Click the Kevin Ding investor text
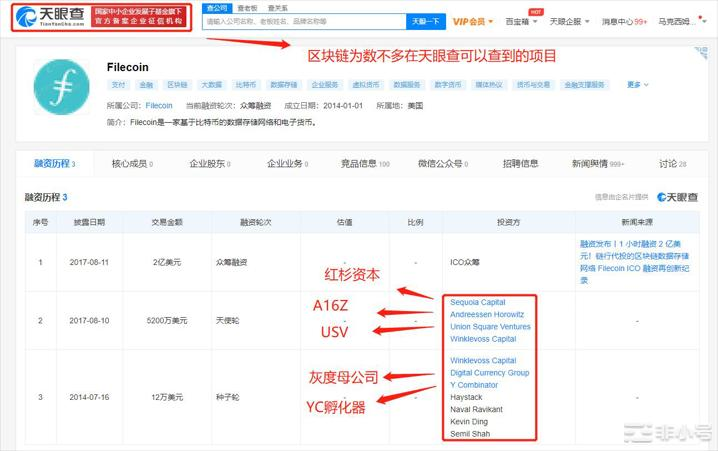The width and height of the screenshot is (718, 451). click(469, 421)
